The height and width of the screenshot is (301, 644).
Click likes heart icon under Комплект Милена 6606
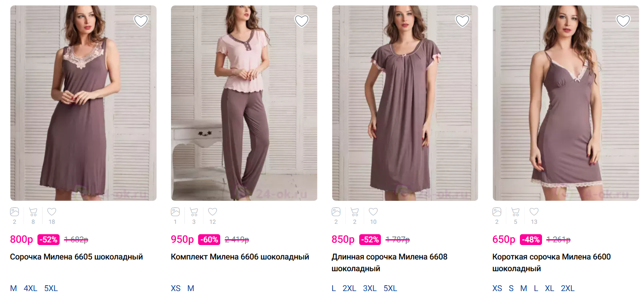tap(213, 212)
